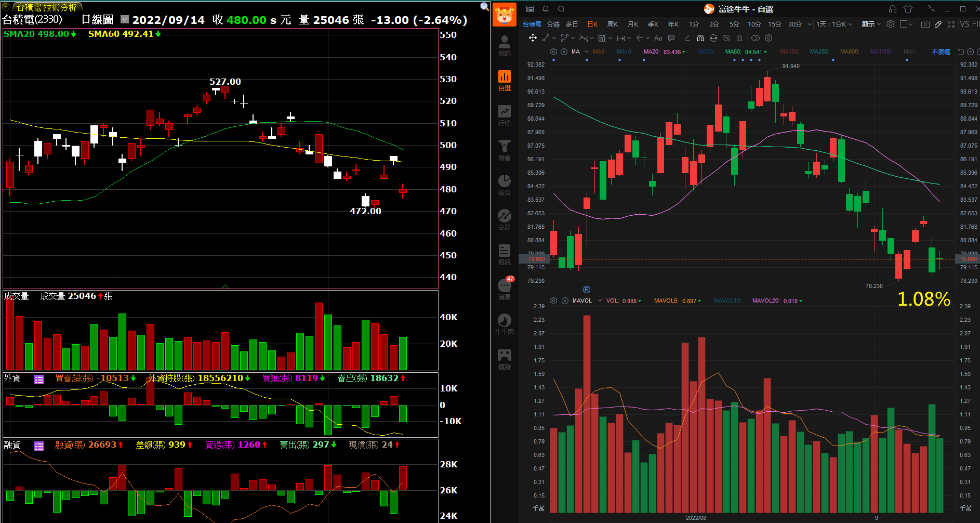Toggle MAVOL10 line in volume panel
The width and height of the screenshot is (980, 523).
coord(727,300)
